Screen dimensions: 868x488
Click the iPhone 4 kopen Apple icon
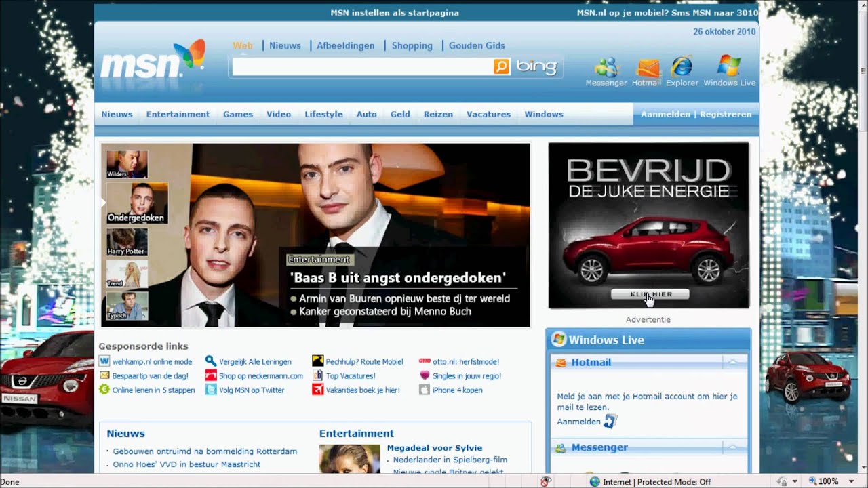pos(425,390)
